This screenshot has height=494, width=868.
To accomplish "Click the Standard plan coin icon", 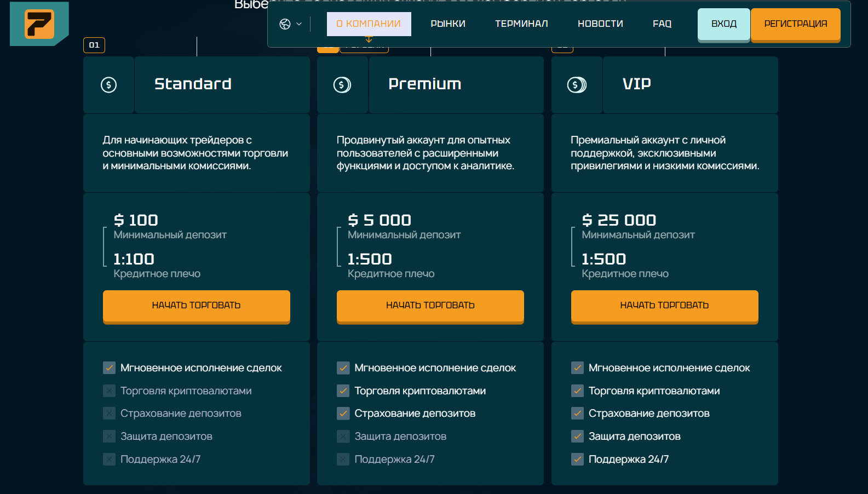I will 108,85.
